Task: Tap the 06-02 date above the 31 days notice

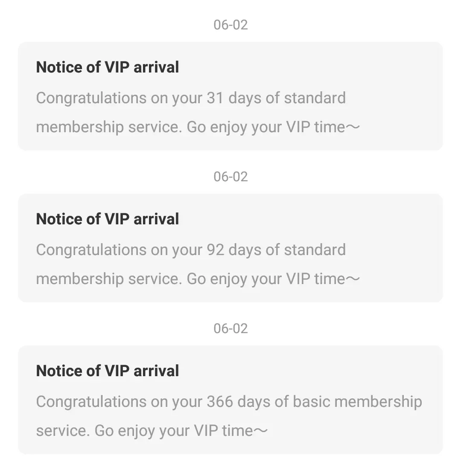Action: point(230,25)
